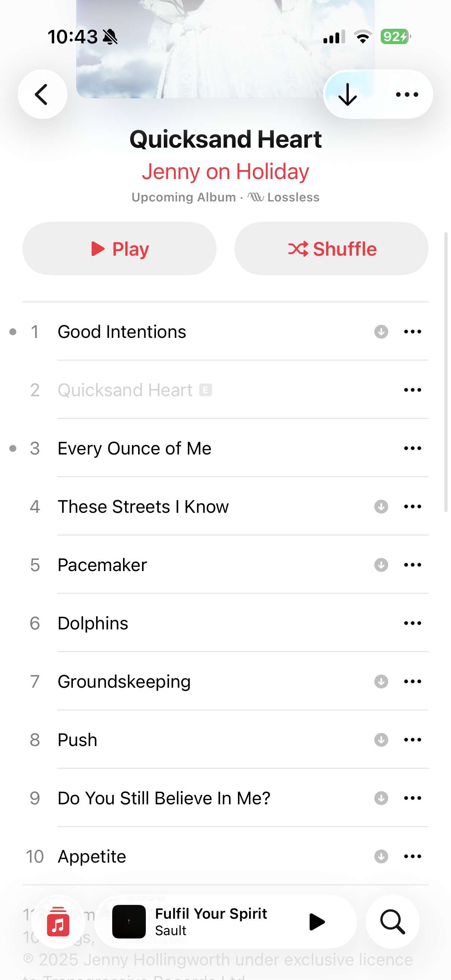Open options for Every Ounce of Me
The image size is (451, 980).
(412, 448)
